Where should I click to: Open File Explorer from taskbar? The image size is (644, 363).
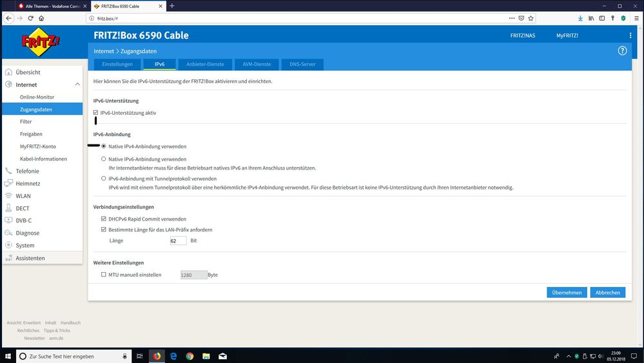pyautogui.click(x=206, y=356)
